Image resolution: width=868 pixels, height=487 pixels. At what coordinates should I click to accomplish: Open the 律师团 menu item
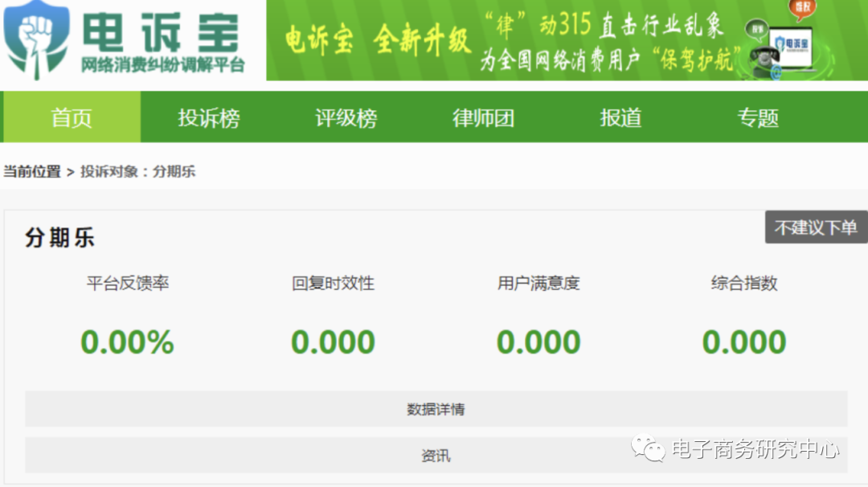coord(483,117)
